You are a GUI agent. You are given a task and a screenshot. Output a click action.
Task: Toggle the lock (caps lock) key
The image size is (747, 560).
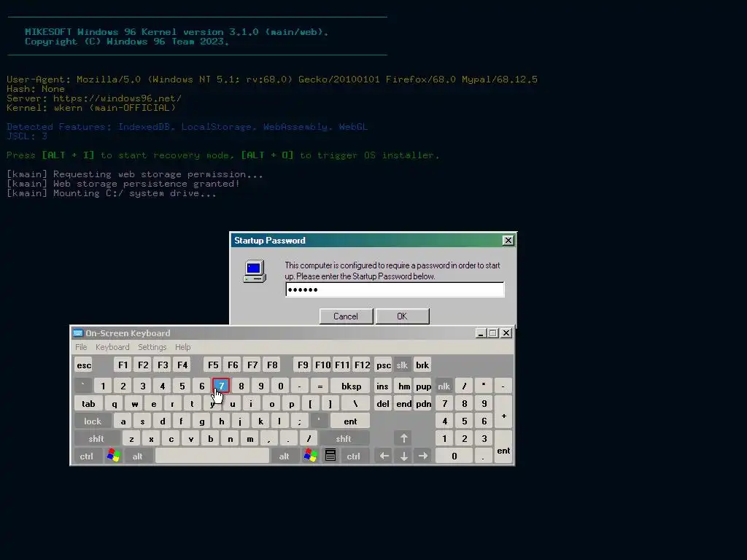coord(93,421)
